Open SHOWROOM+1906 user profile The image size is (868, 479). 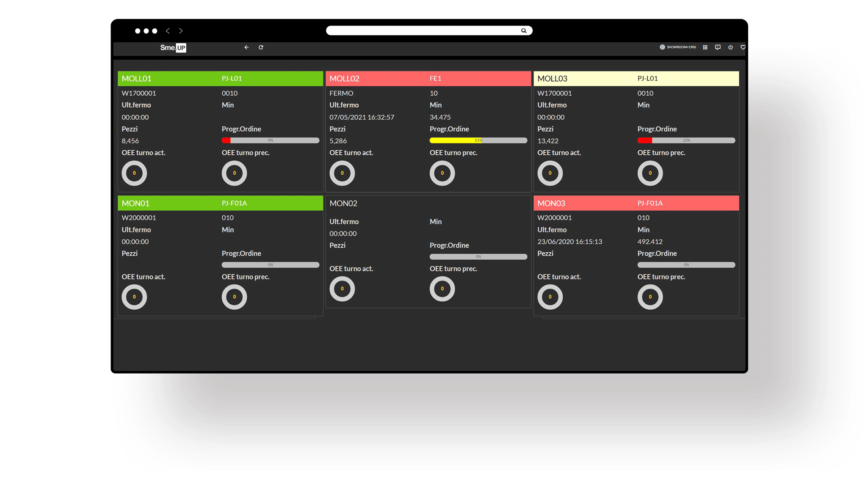(x=678, y=47)
